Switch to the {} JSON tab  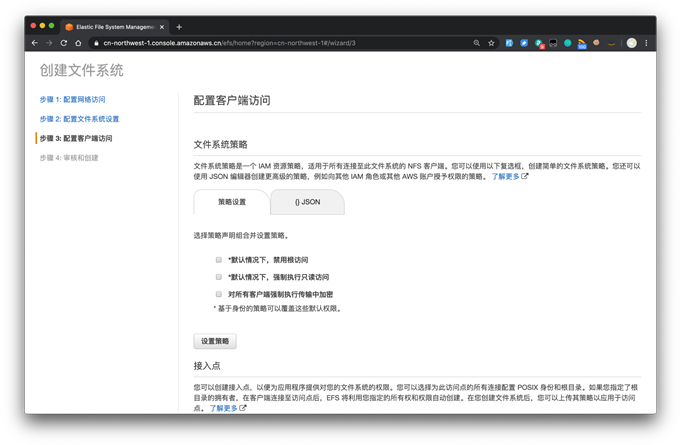(x=307, y=202)
